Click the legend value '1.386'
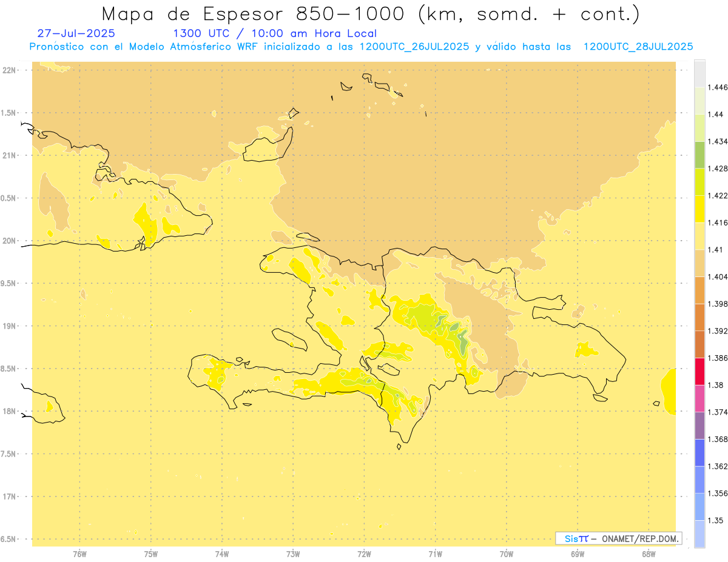 coord(717,358)
